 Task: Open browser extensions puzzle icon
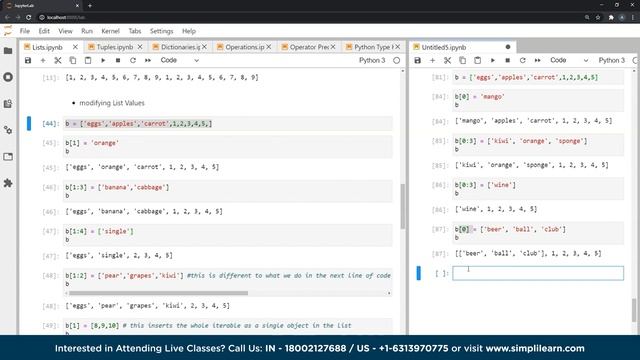(x=611, y=18)
